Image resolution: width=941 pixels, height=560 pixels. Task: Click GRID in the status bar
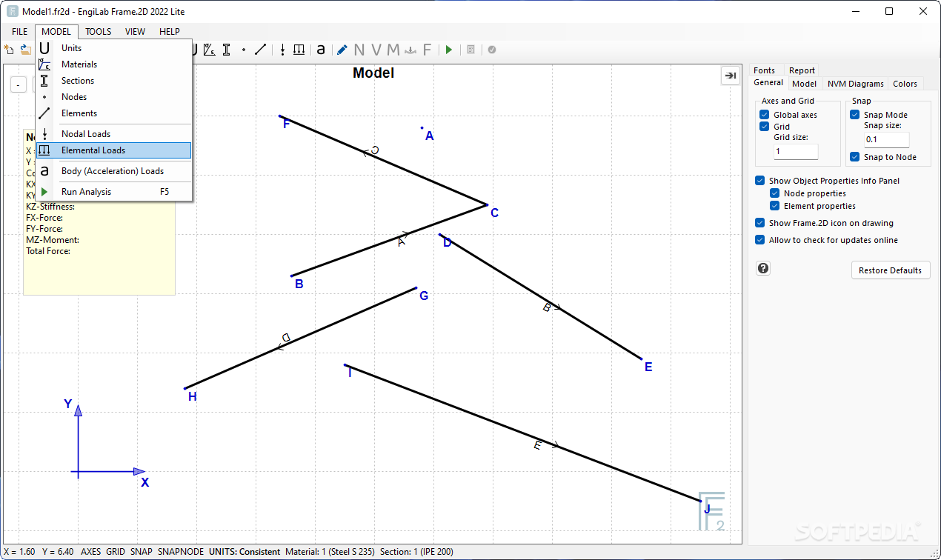point(116,552)
